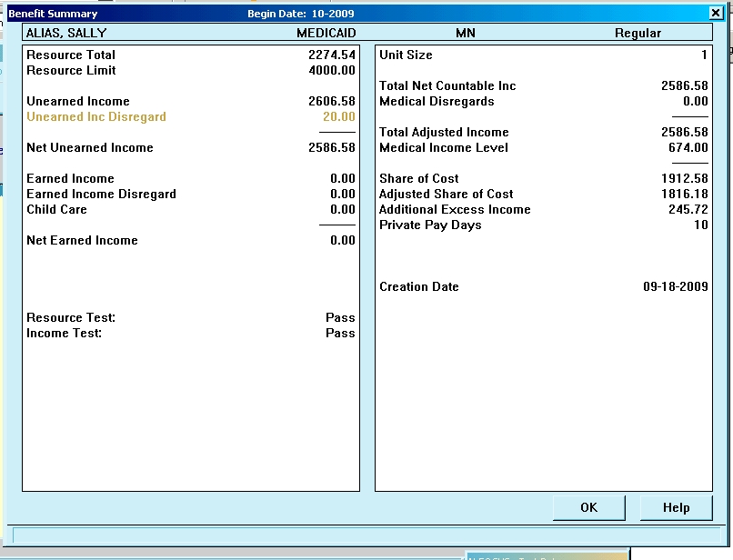Select the Medical Income Level value 674.00
733x560 pixels.
(x=688, y=147)
